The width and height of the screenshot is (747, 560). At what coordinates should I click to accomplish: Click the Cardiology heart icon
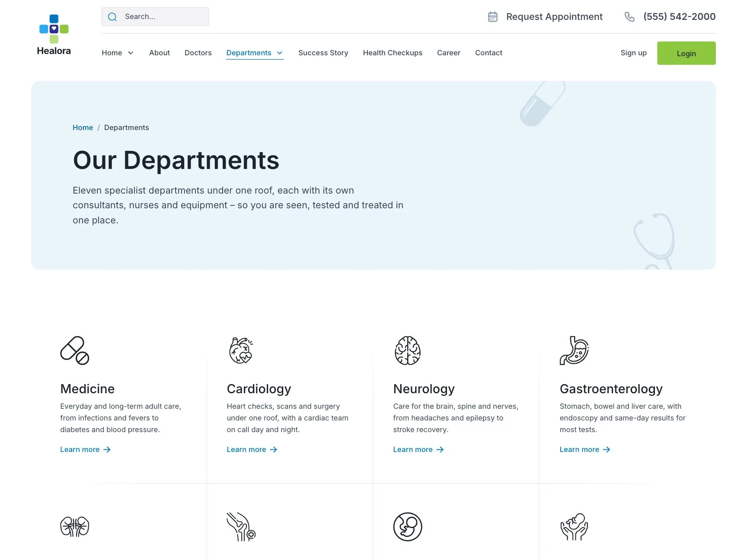click(241, 350)
